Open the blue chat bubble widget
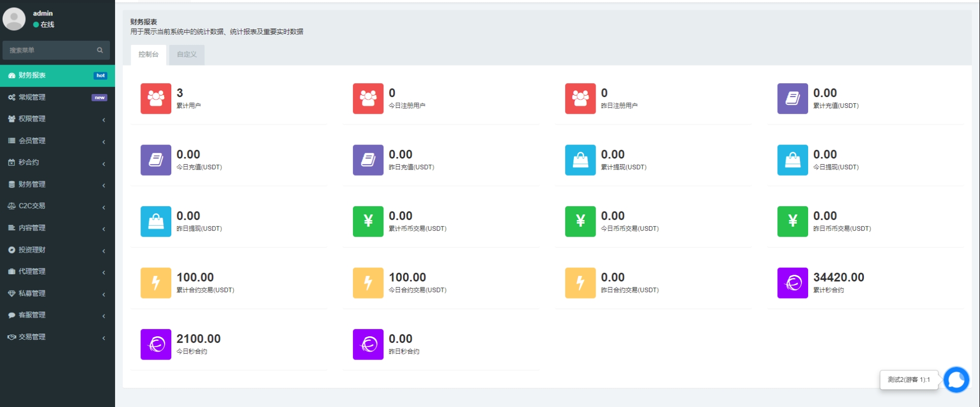This screenshot has height=407, width=980. tap(956, 380)
